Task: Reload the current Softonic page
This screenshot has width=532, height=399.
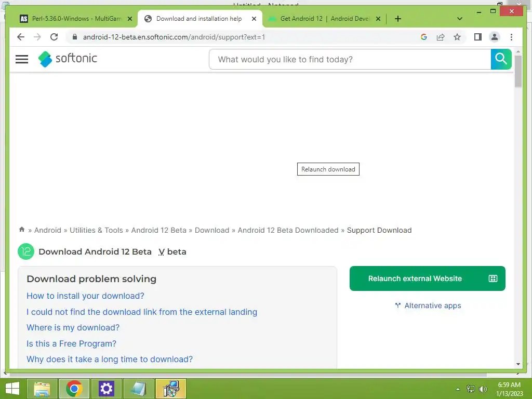Action: 54,37
